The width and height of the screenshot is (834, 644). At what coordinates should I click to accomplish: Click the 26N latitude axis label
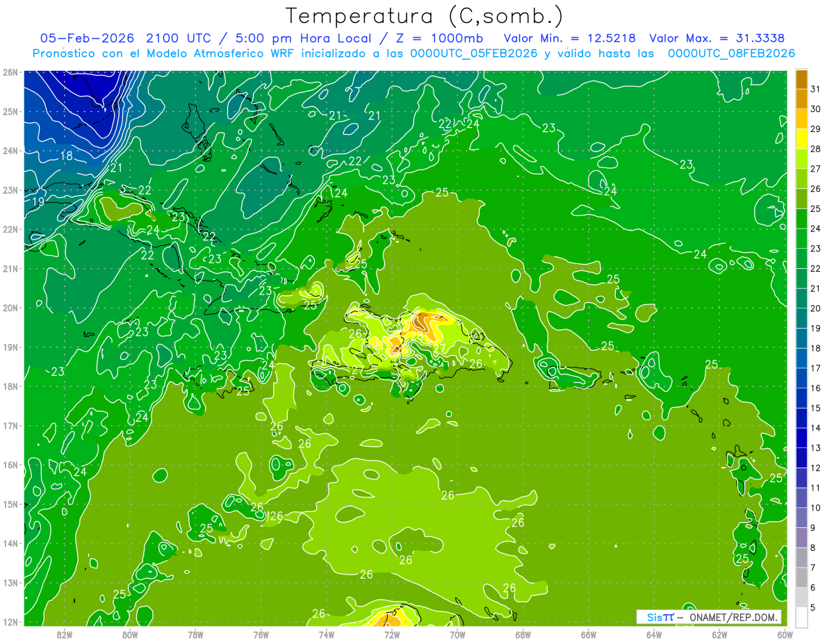coord(10,72)
